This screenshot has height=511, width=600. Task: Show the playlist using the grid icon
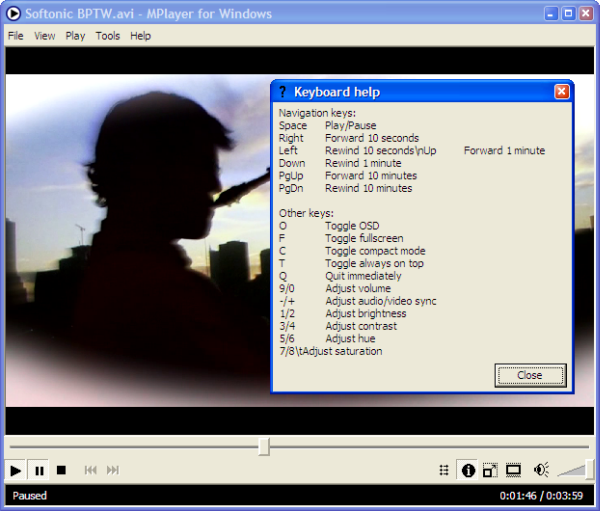[444, 470]
